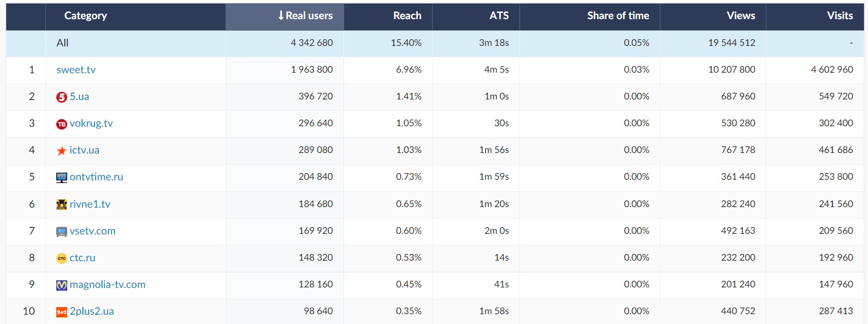The image size is (868, 324).
Task: Click the Category column header
Action: point(86,16)
